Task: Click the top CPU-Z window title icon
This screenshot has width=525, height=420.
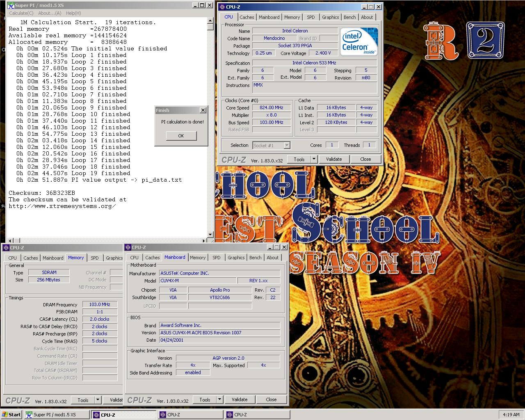Action: pyautogui.click(x=222, y=7)
